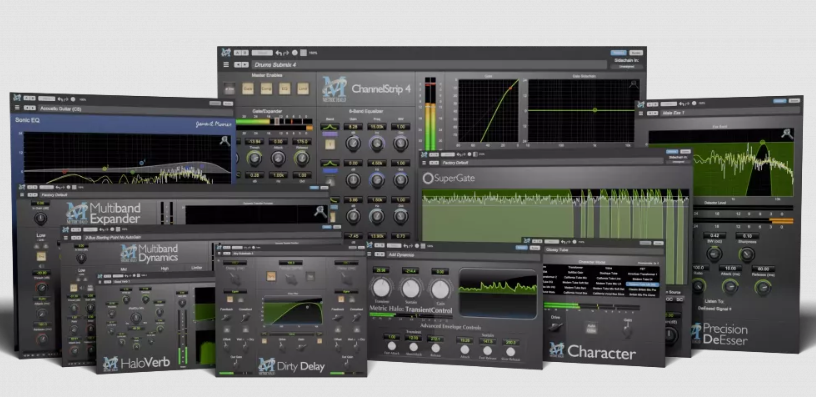Select the red node on Sonic EQ curve
This screenshot has height=397, width=816.
65,171
